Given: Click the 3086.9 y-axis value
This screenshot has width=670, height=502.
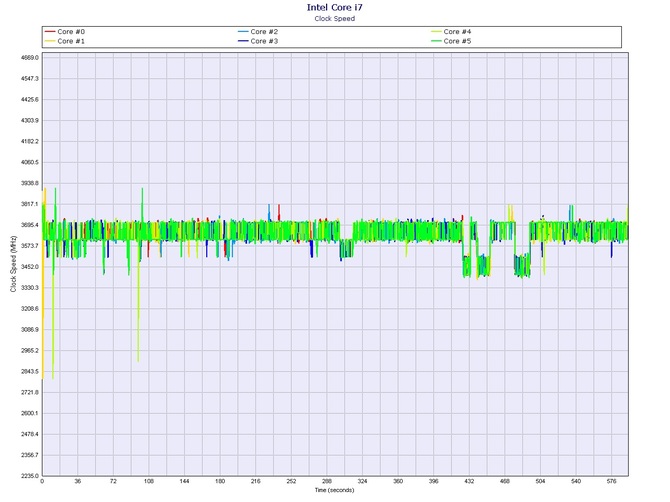Looking at the screenshot, I should tap(29, 330).
